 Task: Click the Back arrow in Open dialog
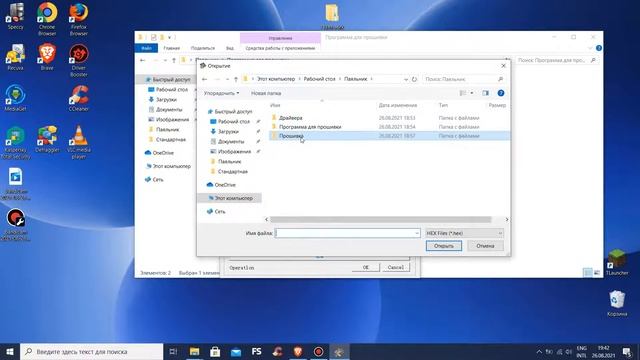point(205,79)
